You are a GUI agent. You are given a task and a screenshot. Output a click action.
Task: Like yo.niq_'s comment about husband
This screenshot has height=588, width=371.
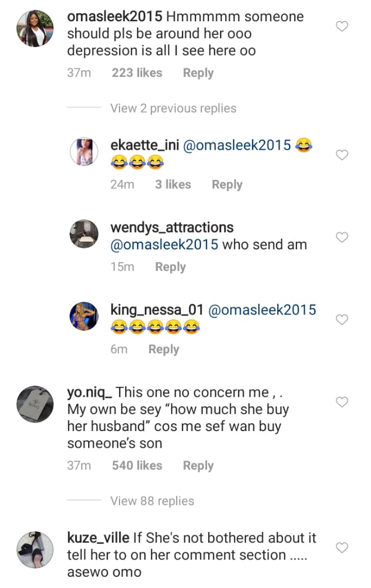[342, 402]
